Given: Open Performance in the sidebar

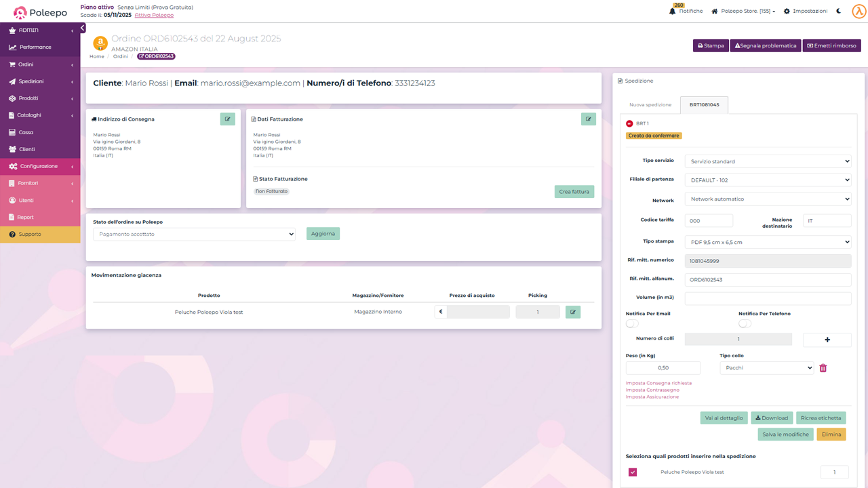Looking at the screenshot, I should point(35,47).
